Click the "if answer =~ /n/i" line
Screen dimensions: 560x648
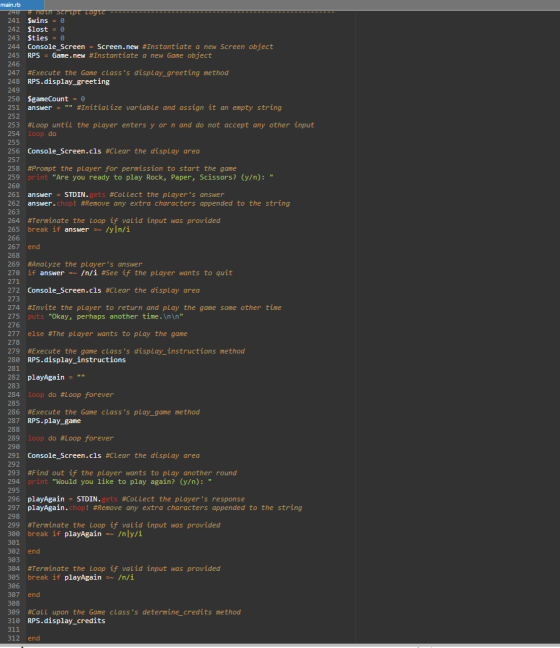click(x=130, y=273)
